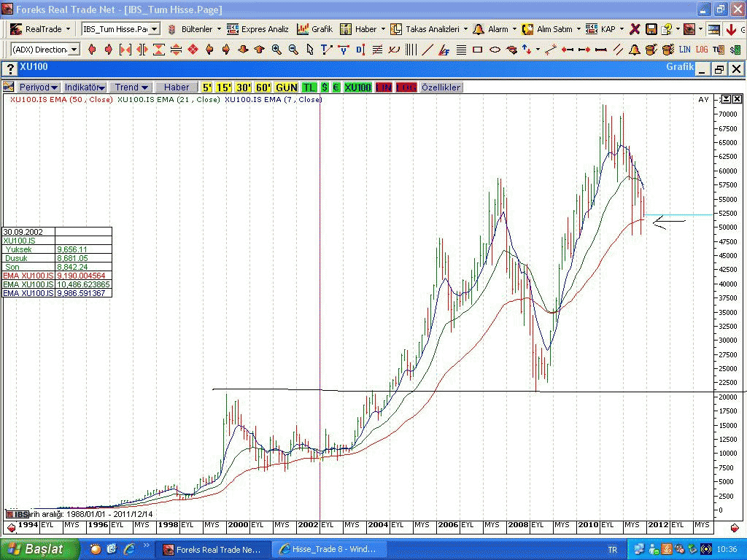The height and width of the screenshot is (560, 747).
Task: Click the Internet Explorer quick launch icon
Action: pyautogui.click(x=129, y=549)
